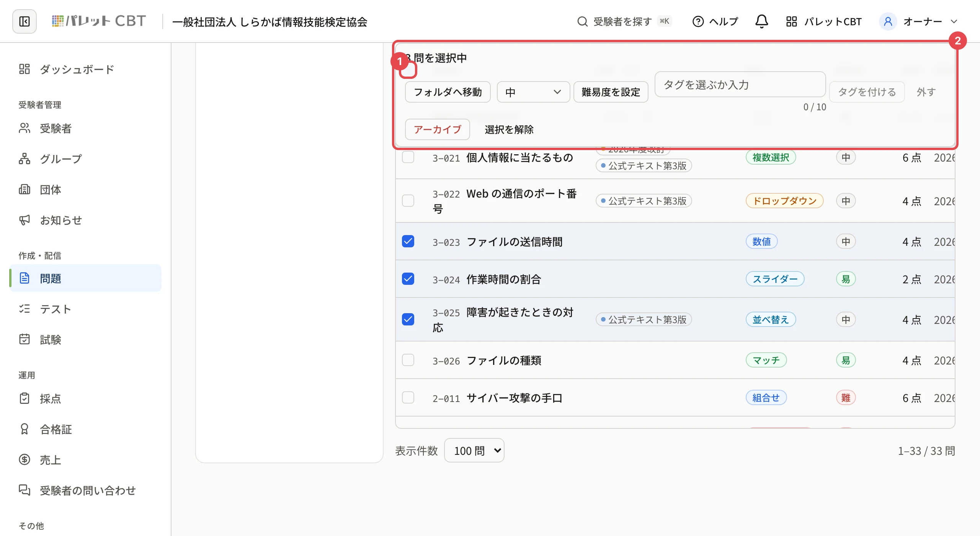Click the owner avatar icon
The image size is (980, 536).
[888, 21]
